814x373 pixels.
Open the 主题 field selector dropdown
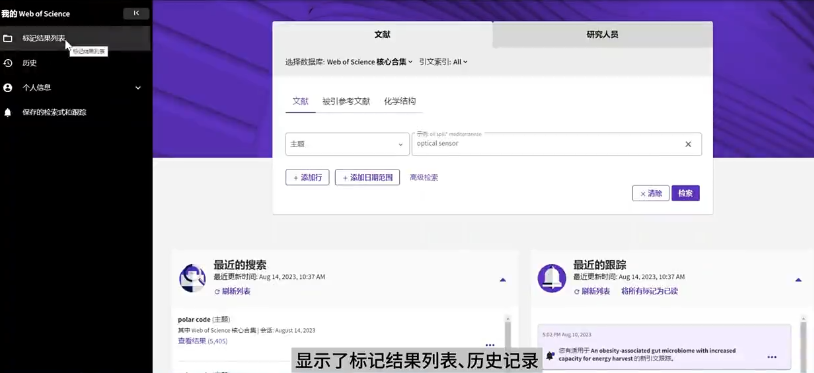tap(347, 144)
